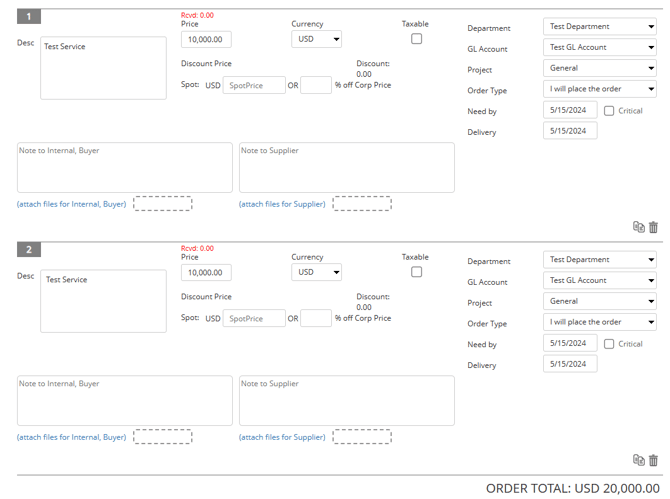Image resolution: width=670 pixels, height=499 pixels.
Task: Enable the Taxable checkbox on line 2
Action: tap(417, 272)
